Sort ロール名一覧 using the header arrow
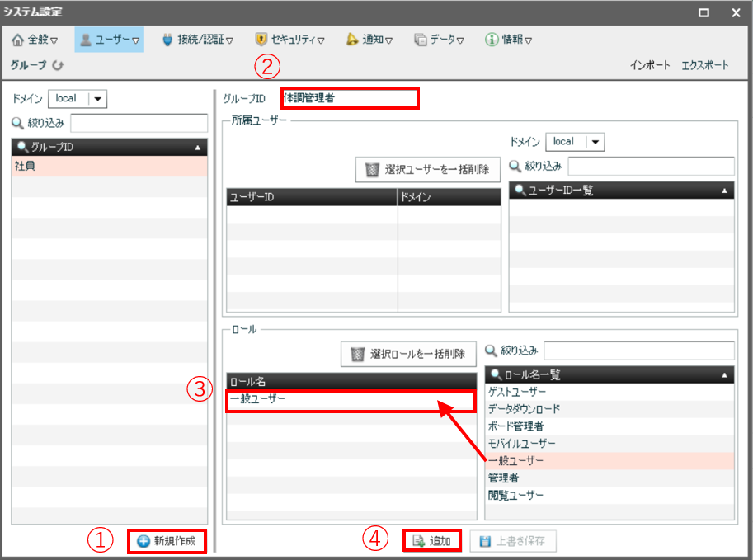Image resolution: width=753 pixels, height=560 pixels. pos(724,374)
